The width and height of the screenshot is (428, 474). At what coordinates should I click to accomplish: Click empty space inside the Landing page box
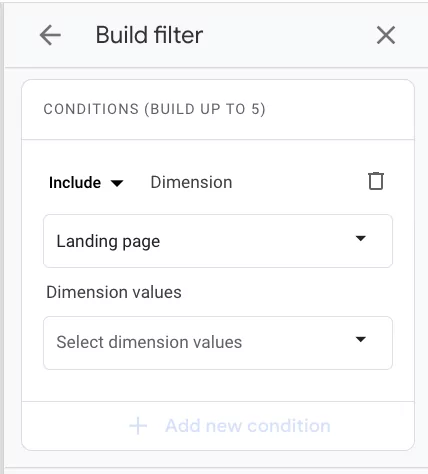tap(257, 241)
